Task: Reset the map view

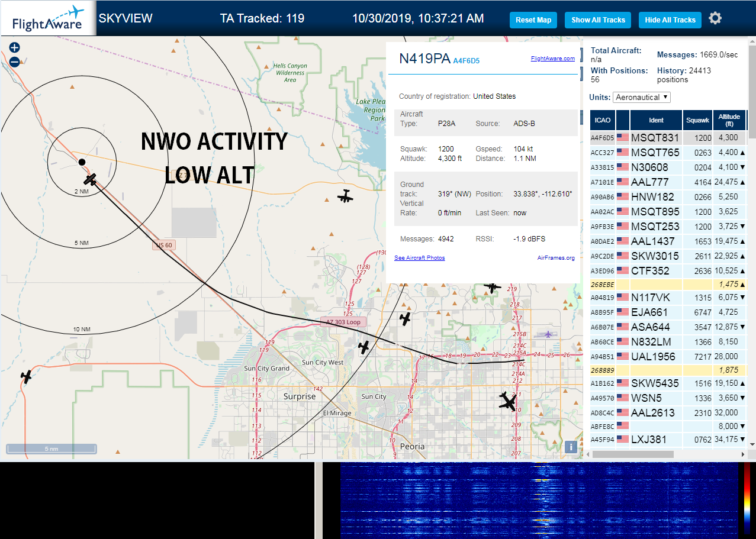Action: 533,20
